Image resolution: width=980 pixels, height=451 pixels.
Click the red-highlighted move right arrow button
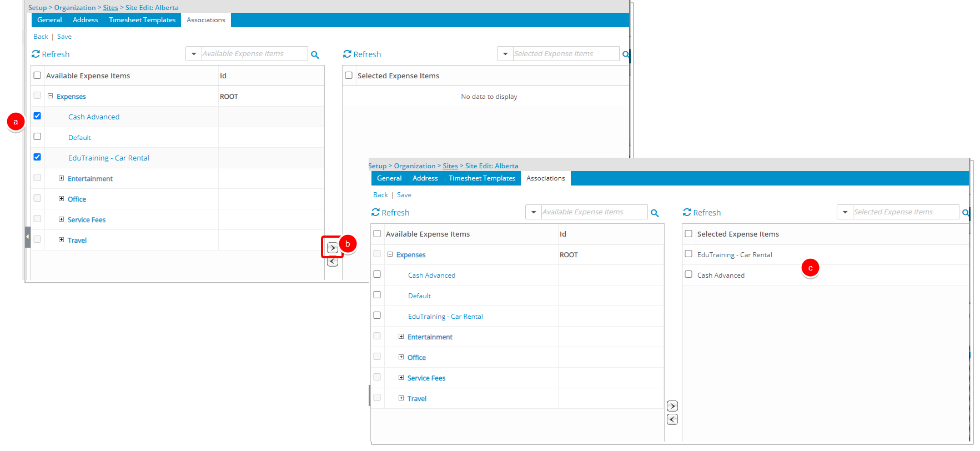[332, 248]
